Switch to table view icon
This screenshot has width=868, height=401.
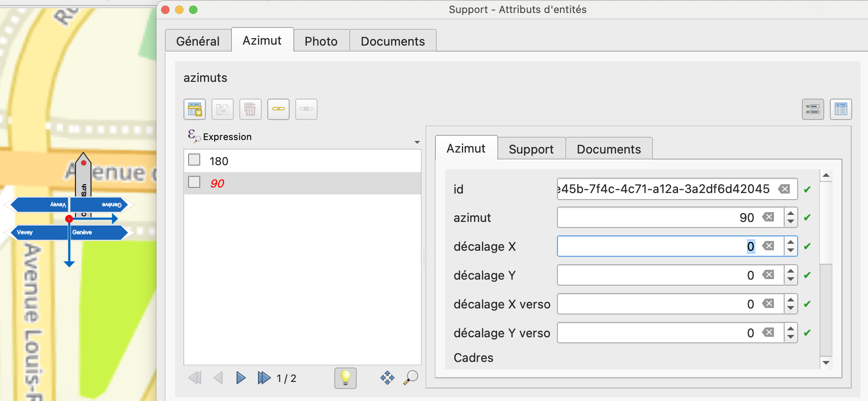tap(841, 109)
